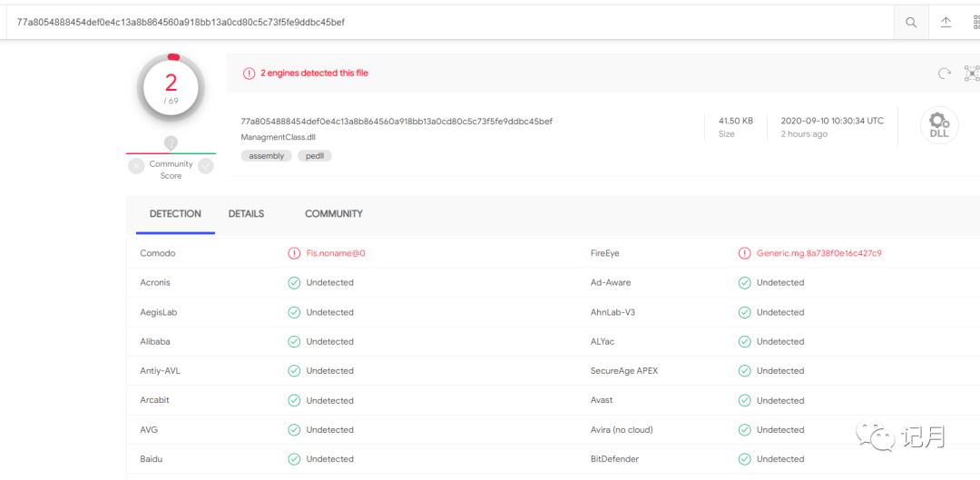Click '2 engines detected this file' text
This screenshot has height=480, width=980.
pos(314,73)
